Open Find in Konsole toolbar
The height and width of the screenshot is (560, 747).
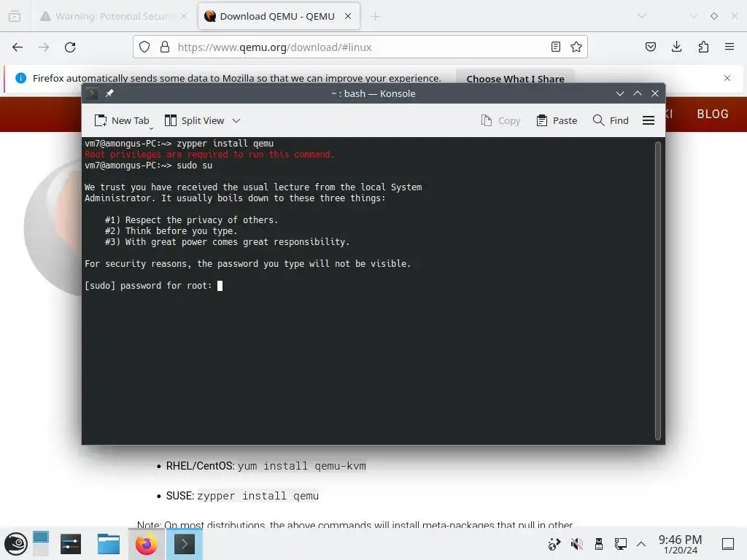click(611, 120)
